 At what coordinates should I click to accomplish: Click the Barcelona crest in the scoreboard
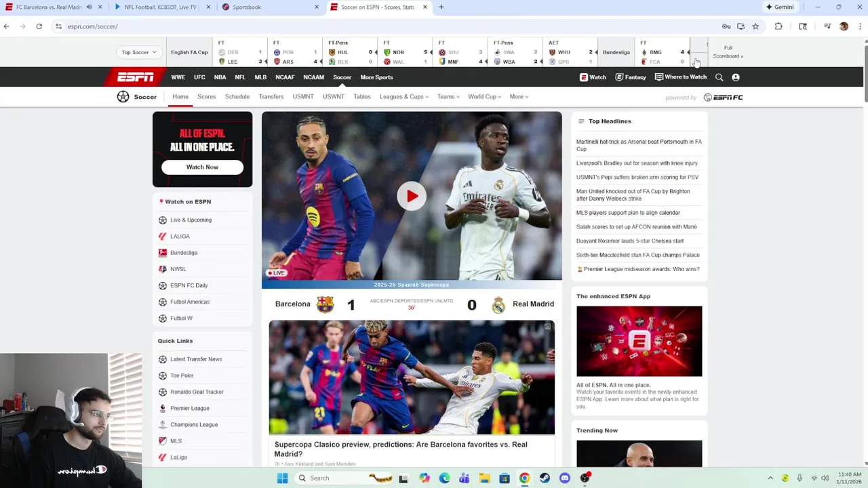[x=325, y=304]
